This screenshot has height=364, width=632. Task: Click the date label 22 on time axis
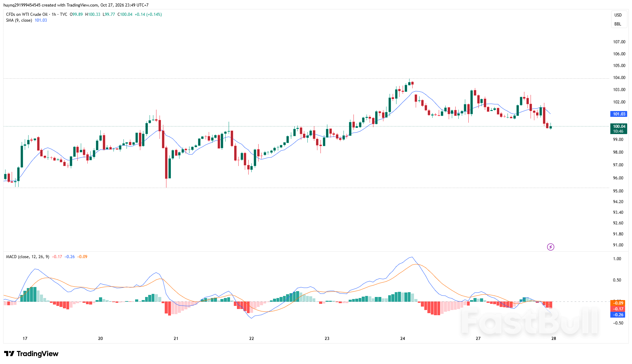(x=252, y=339)
